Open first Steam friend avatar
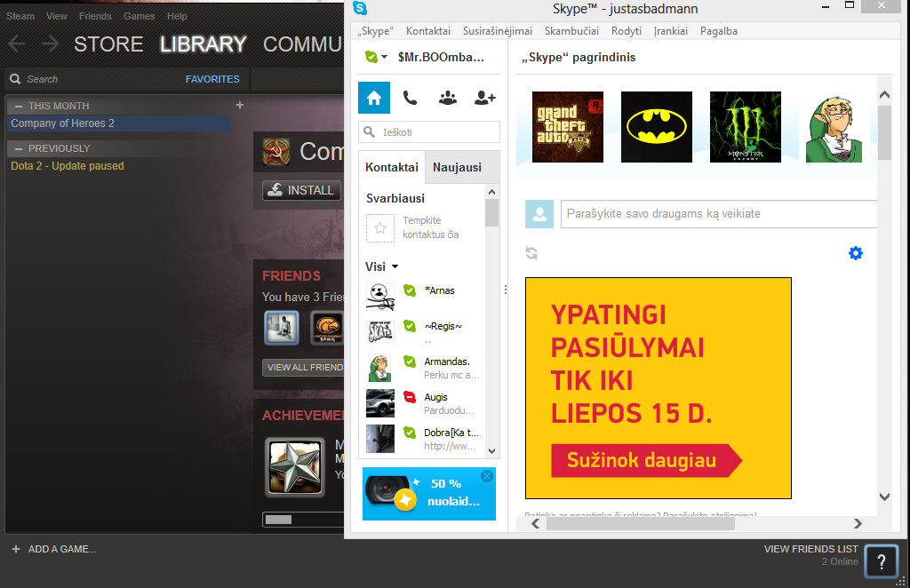Viewport: 910px width, 588px height. click(282, 328)
